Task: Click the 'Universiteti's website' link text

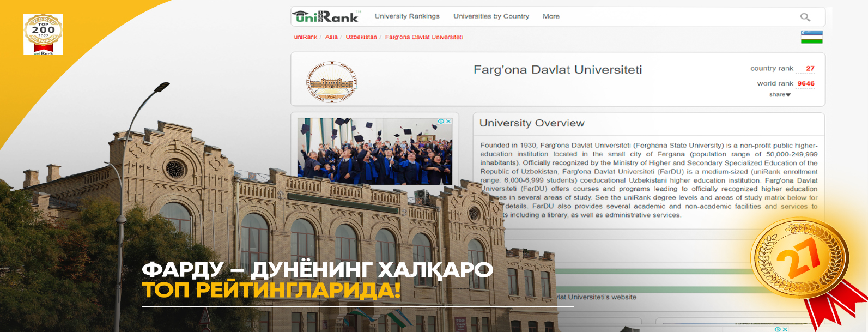Action: pyautogui.click(x=596, y=297)
